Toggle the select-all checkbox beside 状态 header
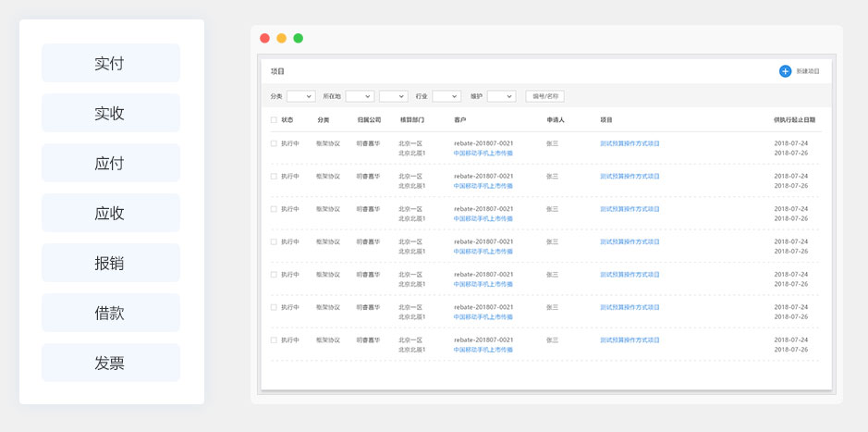This screenshot has width=868, height=432. click(274, 120)
